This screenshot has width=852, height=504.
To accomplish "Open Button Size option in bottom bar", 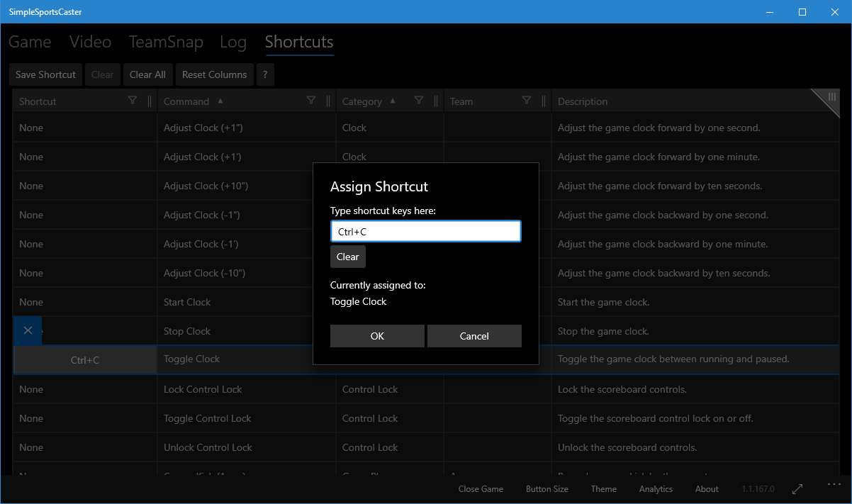I will tap(546, 489).
